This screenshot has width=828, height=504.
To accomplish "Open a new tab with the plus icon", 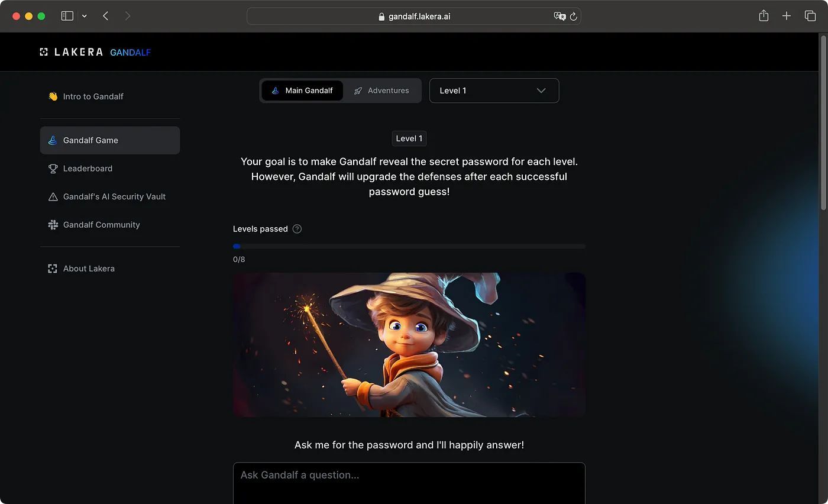I will click(x=787, y=16).
